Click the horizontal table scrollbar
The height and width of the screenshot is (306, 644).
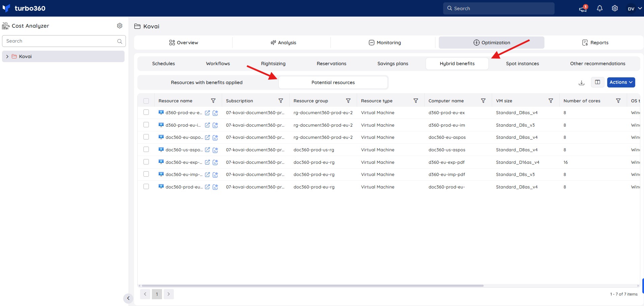[313, 286]
